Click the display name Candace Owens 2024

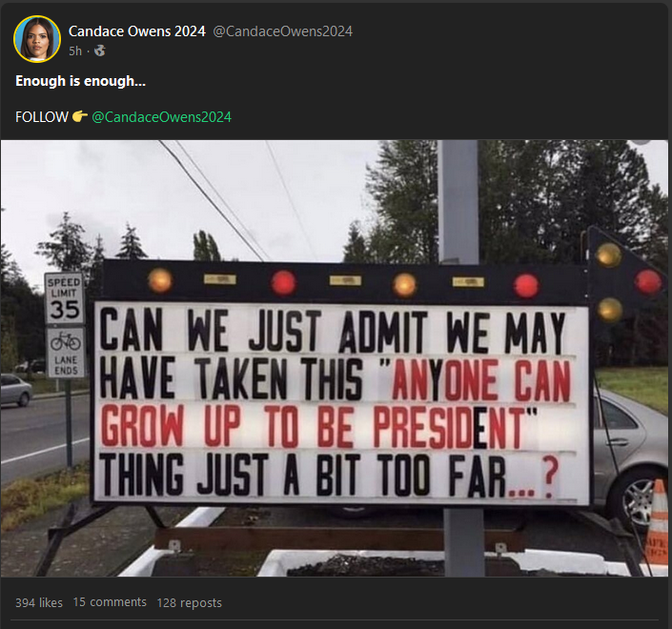(x=136, y=31)
